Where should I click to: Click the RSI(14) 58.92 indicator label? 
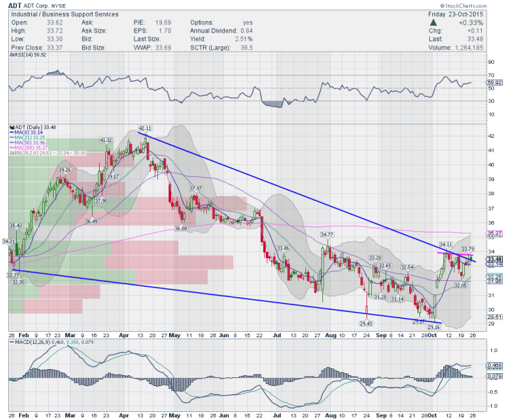pos(30,55)
